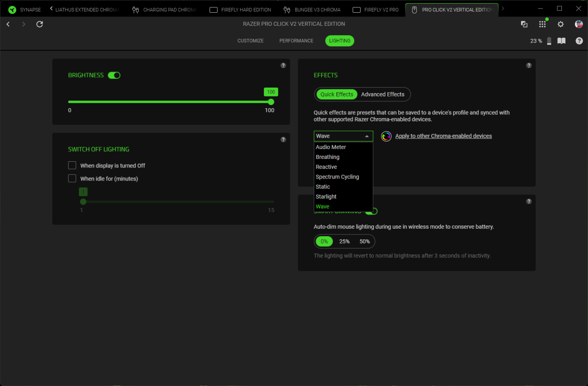Switch to Firefly V2 Pro tab
588x386 pixels.
[376, 10]
